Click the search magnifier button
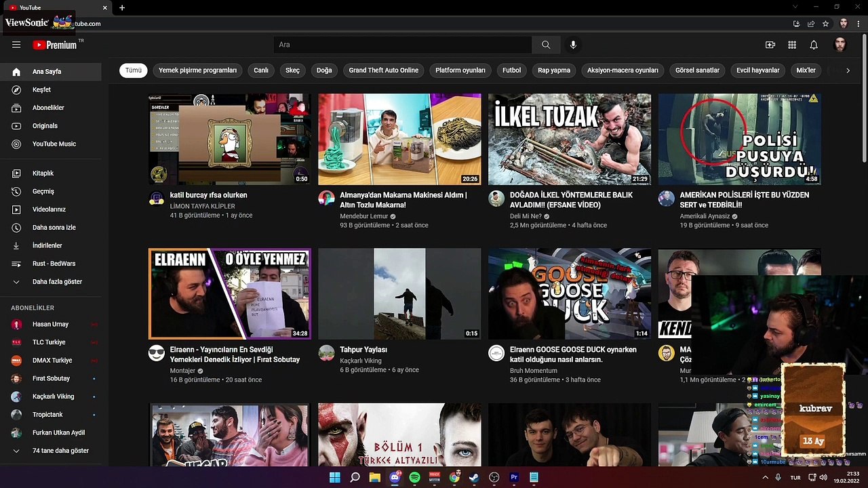 (x=546, y=45)
